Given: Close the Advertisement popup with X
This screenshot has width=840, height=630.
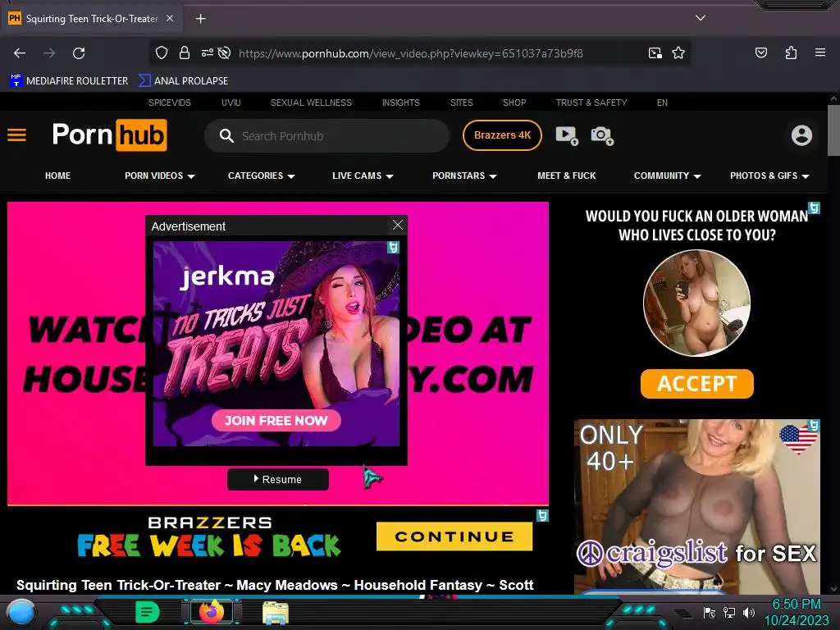Looking at the screenshot, I should 398,225.
